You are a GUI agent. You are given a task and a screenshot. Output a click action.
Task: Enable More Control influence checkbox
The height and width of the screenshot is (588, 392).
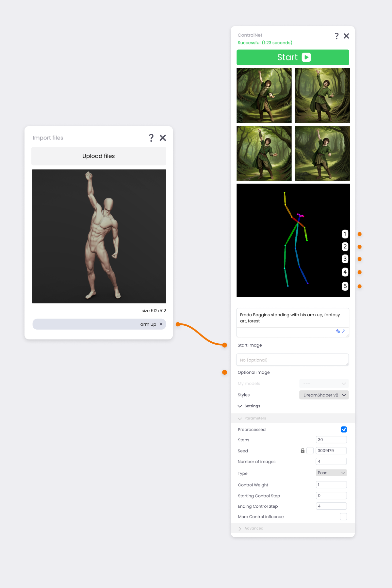[343, 516]
